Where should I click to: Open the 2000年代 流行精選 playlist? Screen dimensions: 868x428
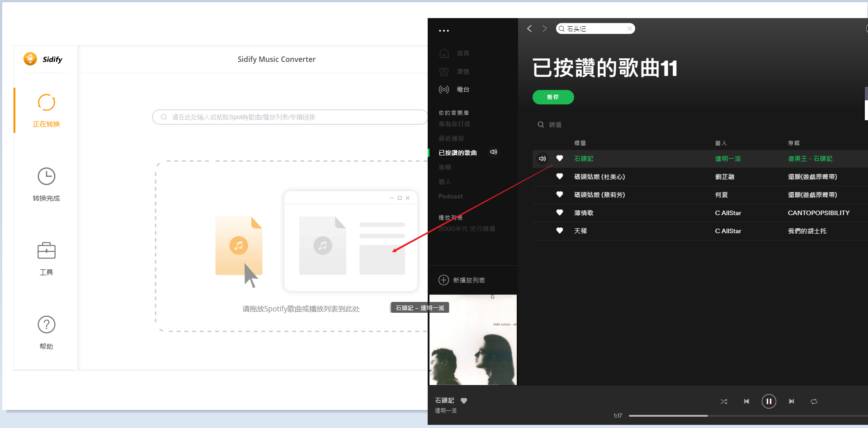467,229
